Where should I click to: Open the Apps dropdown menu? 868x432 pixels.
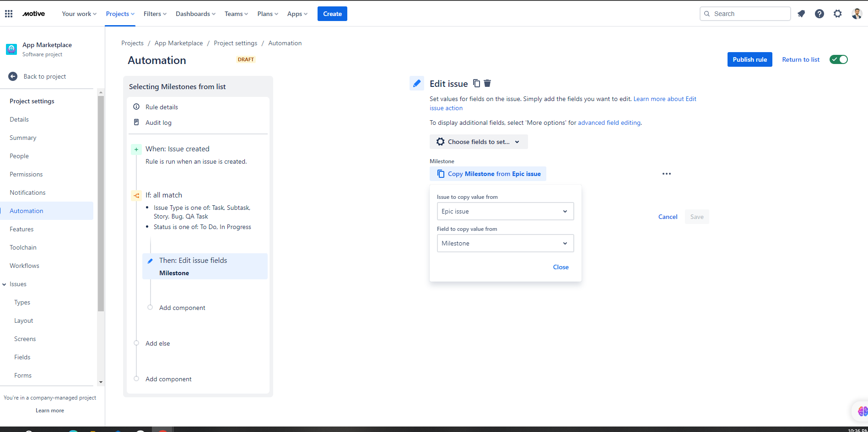point(297,14)
